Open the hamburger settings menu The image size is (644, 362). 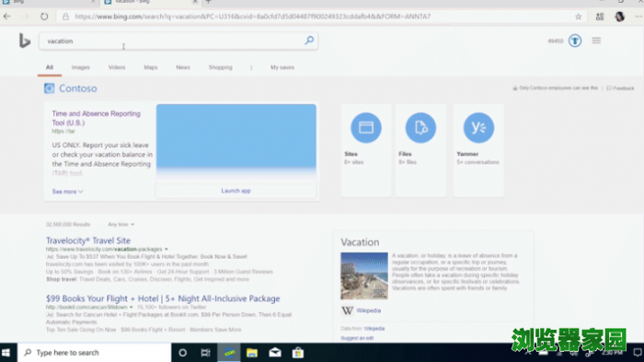[596, 41]
